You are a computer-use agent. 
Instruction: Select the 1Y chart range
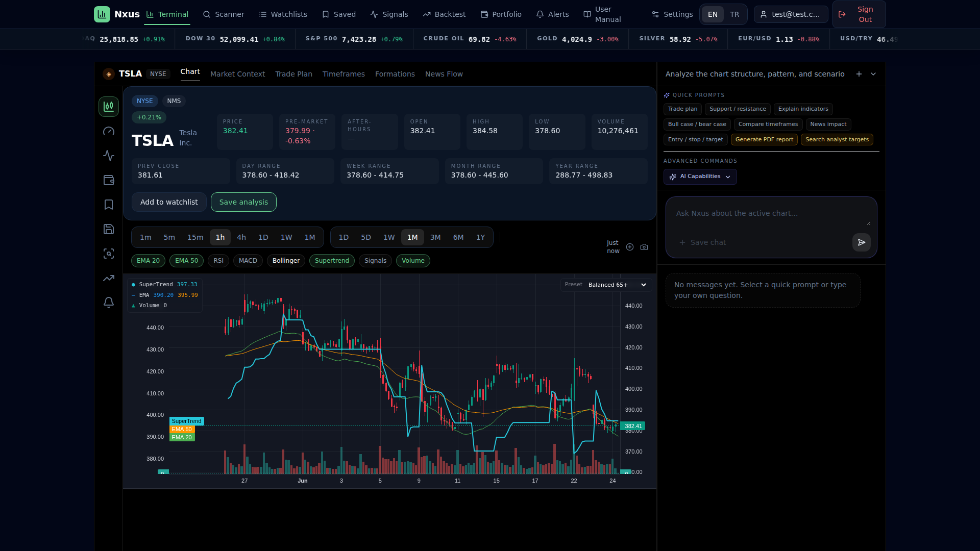coord(480,237)
